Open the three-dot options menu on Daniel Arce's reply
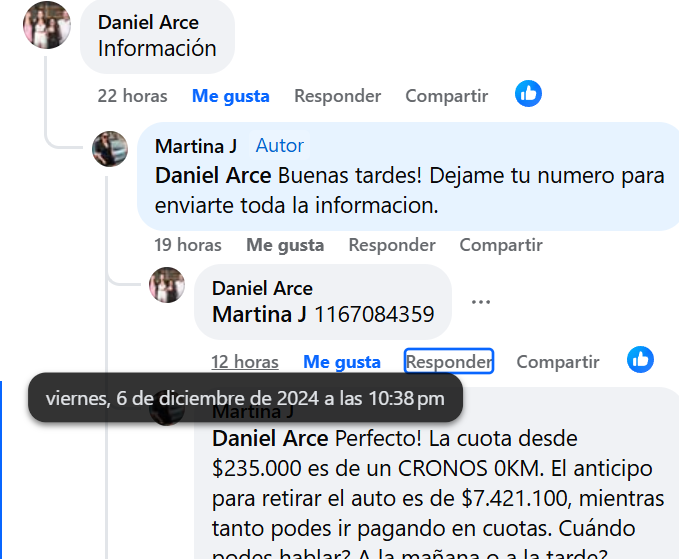Viewport: 679px width, 559px height. tap(481, 302)
